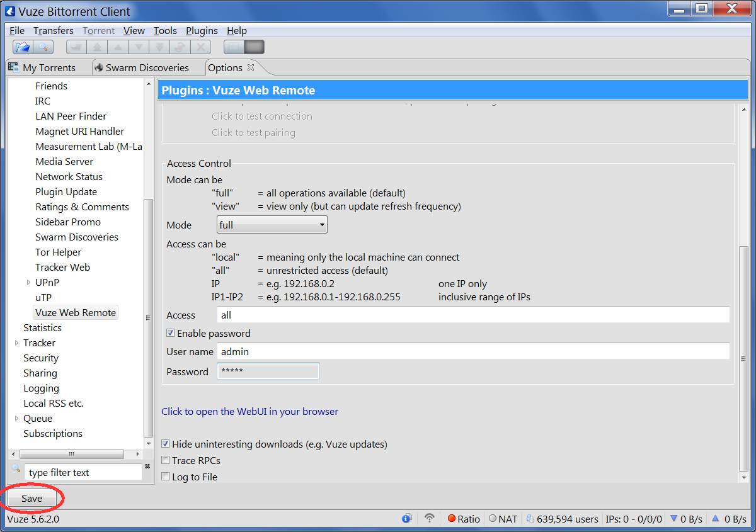Click the move-to-top double up arrow icon
This screenshot has width=756, height=532.
point(97,47)
